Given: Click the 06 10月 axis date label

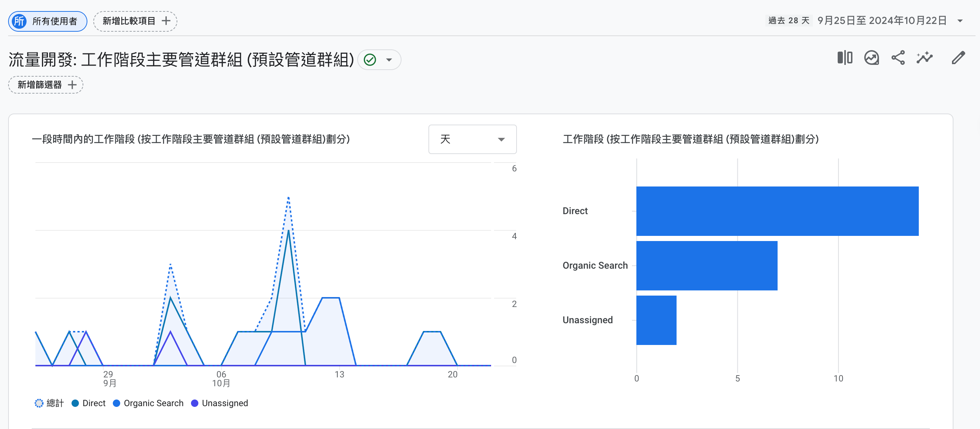Looking at the screenshot, I should 221,379.
